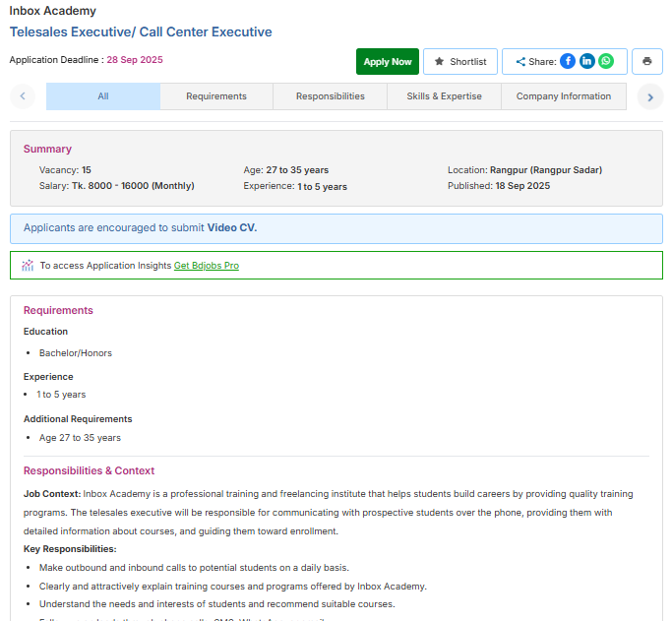
Task: Click the Inbox Academy company name
Action: click(53, 11)
